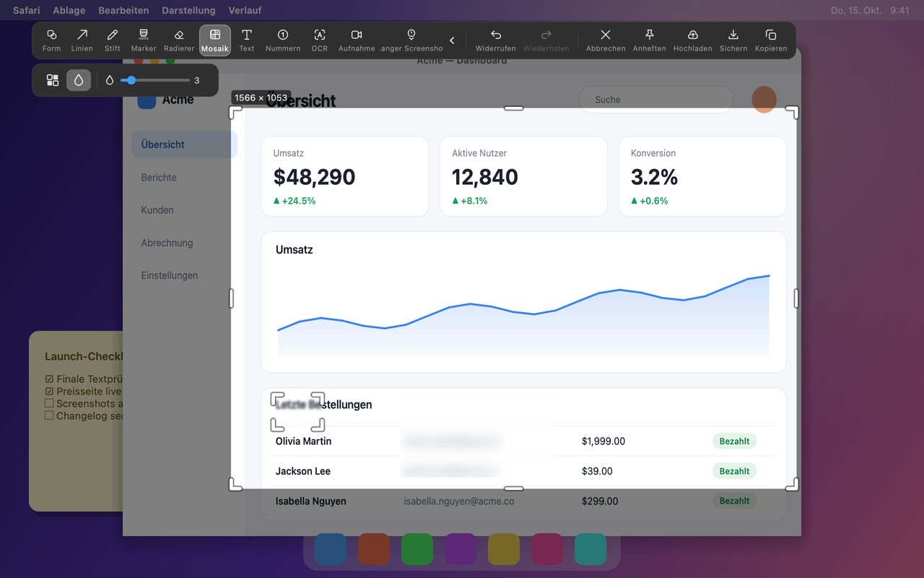Screen dimensions: 924x578
Task: Choose the Radierer eraser tool
Action: click(179, 40)
